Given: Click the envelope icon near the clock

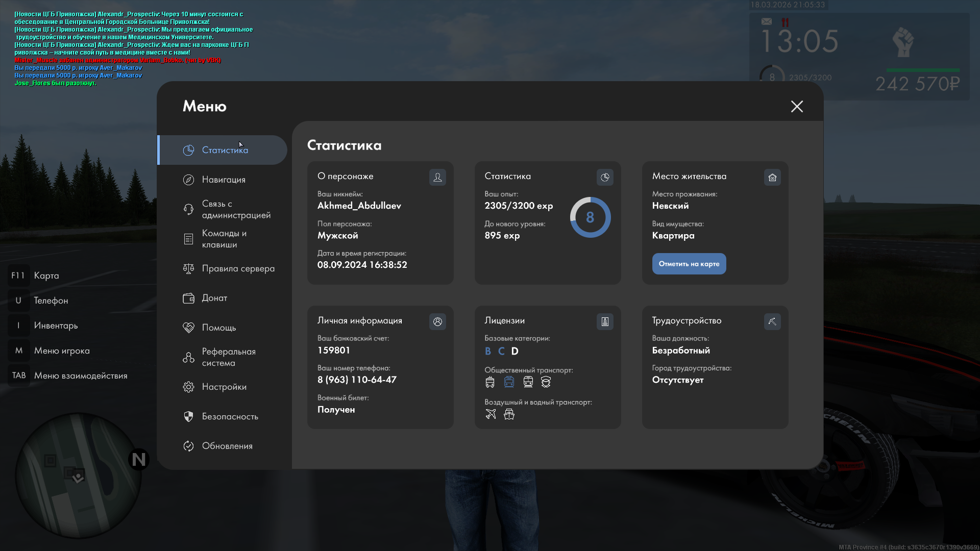Looking at the screenshot, I should tap(767, 21).
